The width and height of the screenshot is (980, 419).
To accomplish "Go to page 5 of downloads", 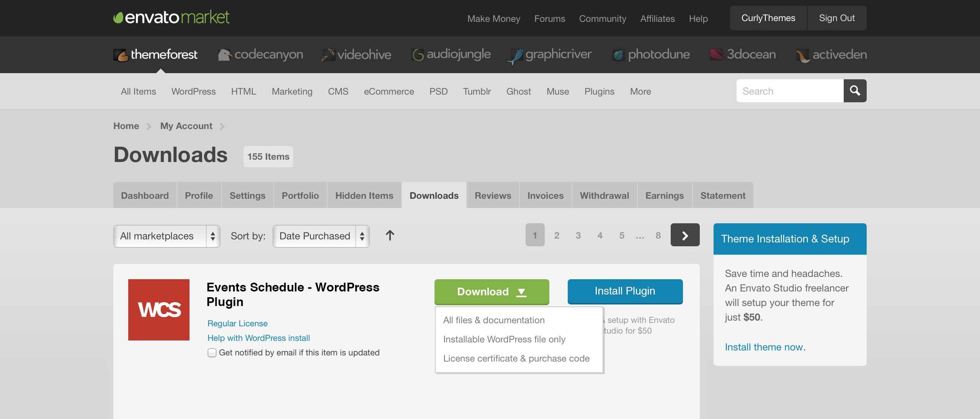I will [x=622, y=235].
